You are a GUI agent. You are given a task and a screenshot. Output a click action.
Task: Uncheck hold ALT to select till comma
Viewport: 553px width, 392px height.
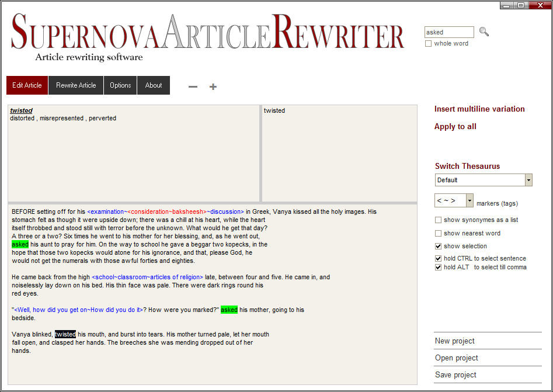[438, 267]
